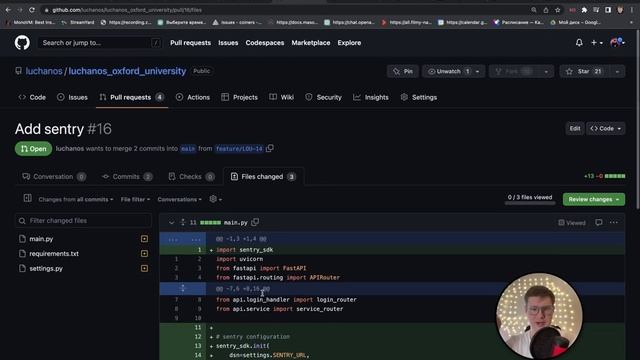
Task: Toggle the file tree sidebar
Action: click(27, 198)
